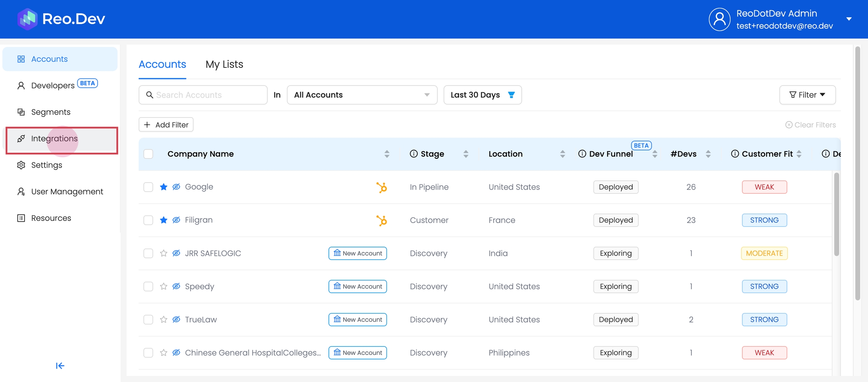
Task: Collapse the sidebar with arrow icon
Action: 60,366
